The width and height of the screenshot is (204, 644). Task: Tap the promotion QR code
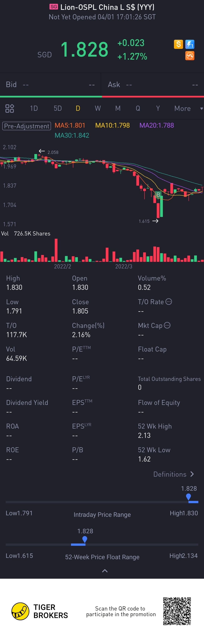[177, 611]
